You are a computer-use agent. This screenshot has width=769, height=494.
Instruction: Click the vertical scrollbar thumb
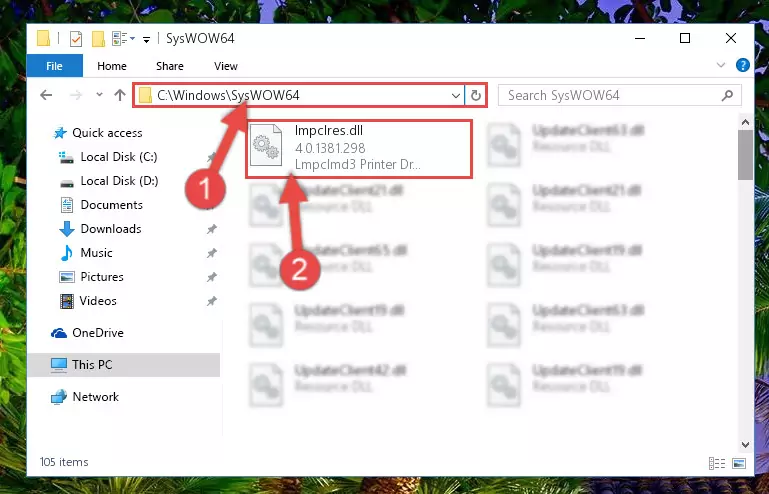click(x=745, y=156)
